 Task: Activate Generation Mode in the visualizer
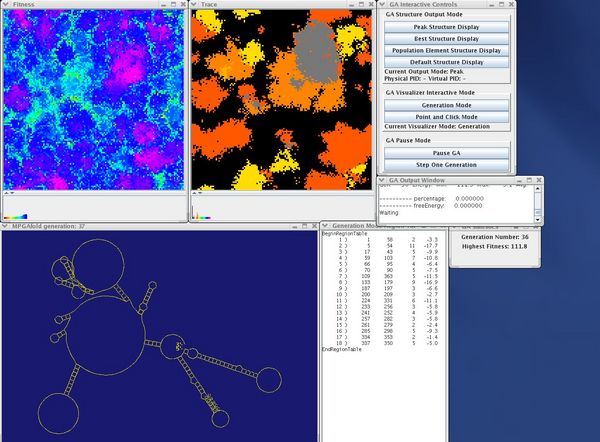[446, 104]
